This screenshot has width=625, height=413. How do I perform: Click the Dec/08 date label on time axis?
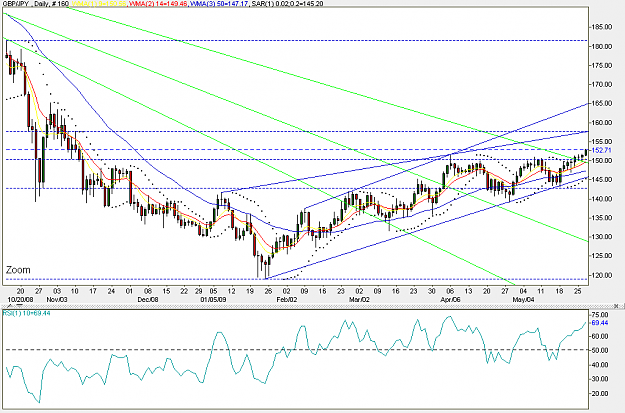pyautogui.click(x=148, y=299)
